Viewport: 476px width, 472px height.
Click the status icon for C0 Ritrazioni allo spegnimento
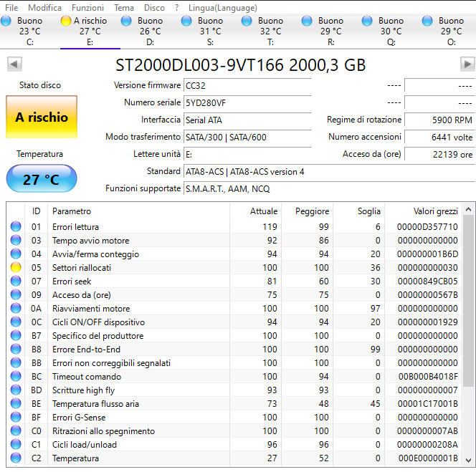pyautogui.click(x=16, y=430)
